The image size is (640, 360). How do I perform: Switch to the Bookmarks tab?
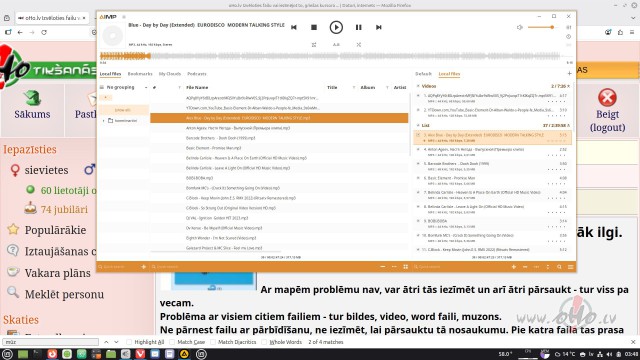(x=140, y=74)
